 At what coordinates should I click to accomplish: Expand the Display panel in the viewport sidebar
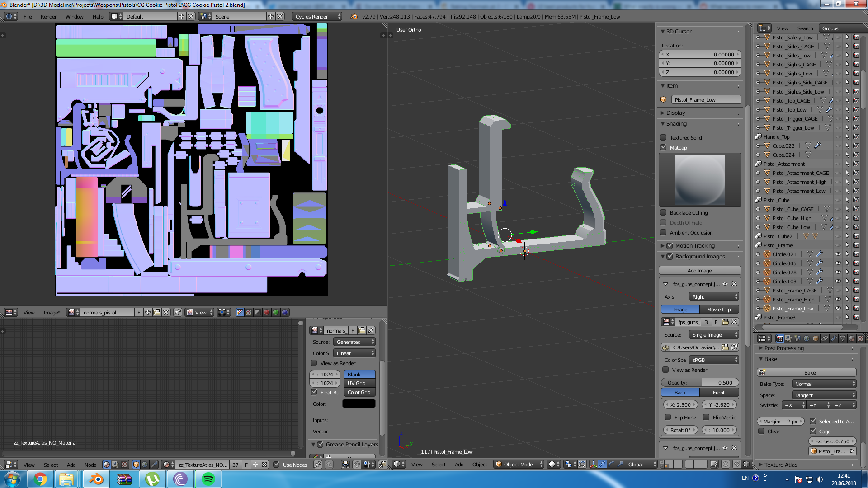coord(675,113)
